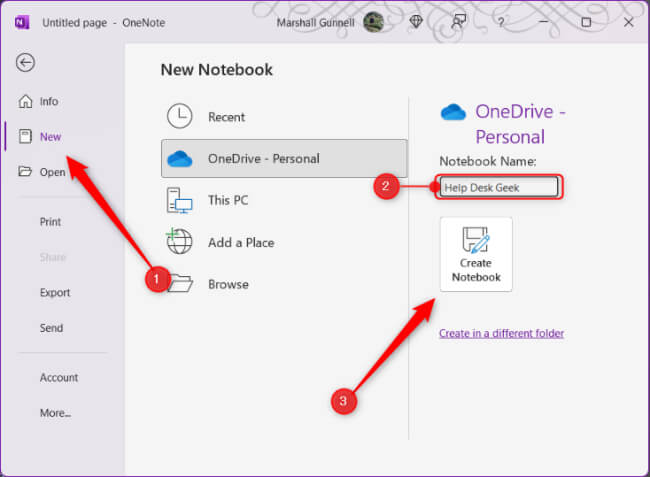Screen dimensions: 650x477
Task: Click the This PC computer icon
Action: 179,201
